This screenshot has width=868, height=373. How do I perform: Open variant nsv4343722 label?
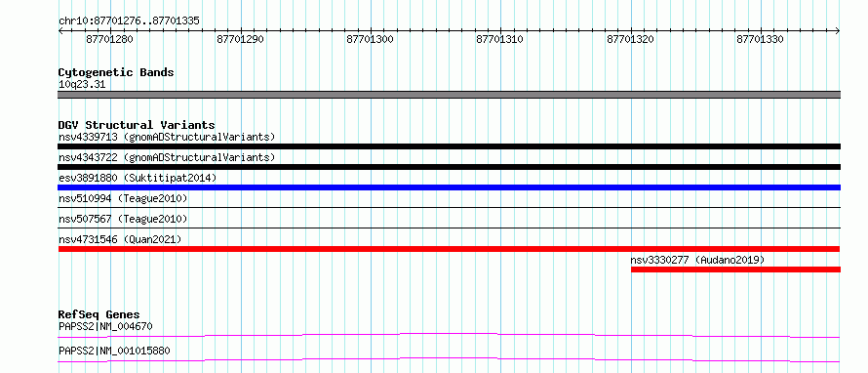[x=167, y=157]
